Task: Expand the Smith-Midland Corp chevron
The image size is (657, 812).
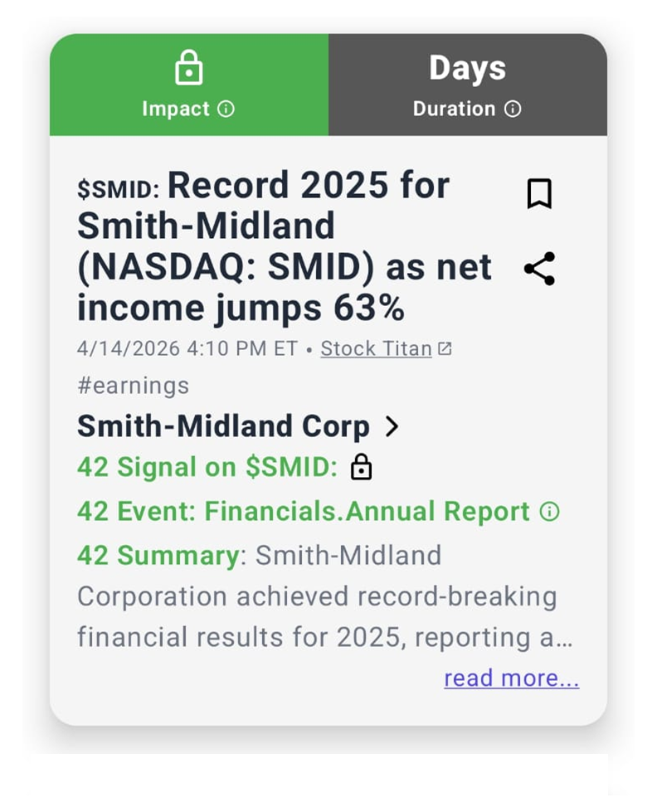Action: coord(392,426)
